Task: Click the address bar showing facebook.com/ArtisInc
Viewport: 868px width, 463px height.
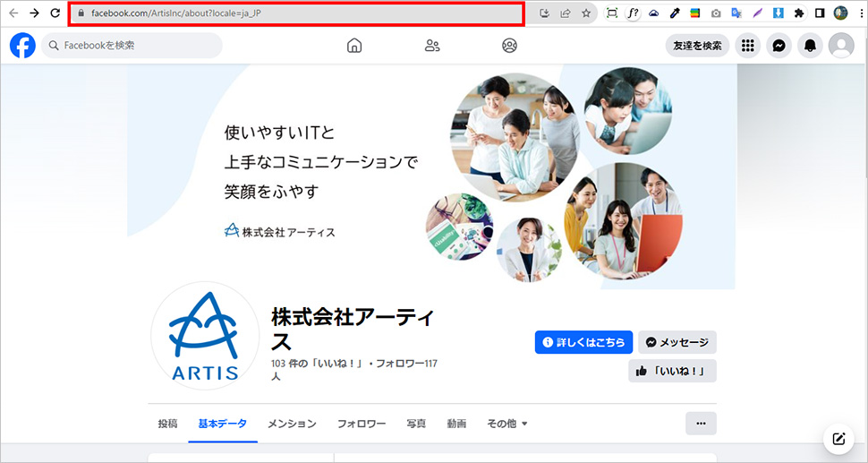Action: pyautogui.click(x=296, y=13)
